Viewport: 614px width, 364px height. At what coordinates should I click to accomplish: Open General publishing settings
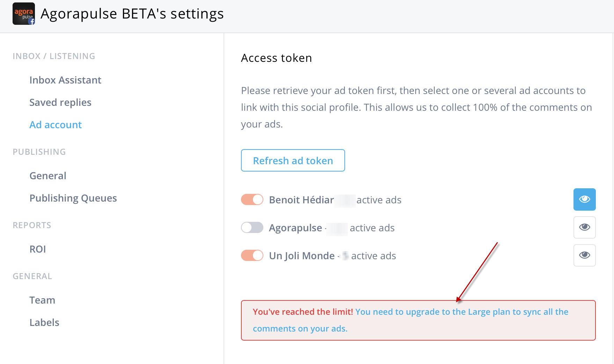pyautogui.click(x=48, y=176)
